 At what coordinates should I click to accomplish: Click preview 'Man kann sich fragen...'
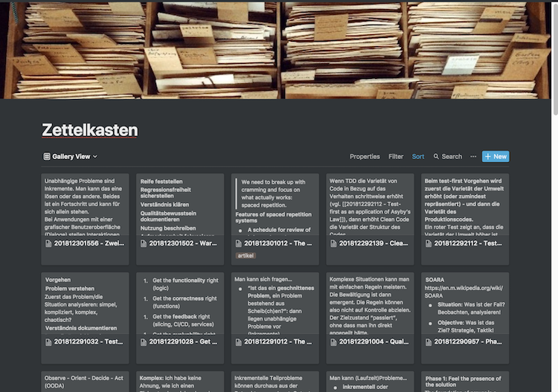tap(263, 279)
